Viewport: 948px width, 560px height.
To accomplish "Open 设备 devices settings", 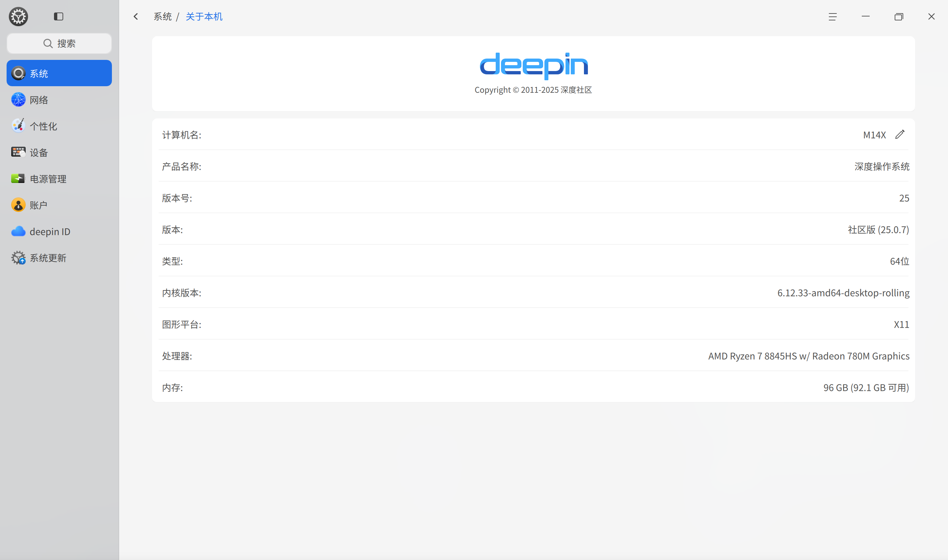I will point(59,152).
